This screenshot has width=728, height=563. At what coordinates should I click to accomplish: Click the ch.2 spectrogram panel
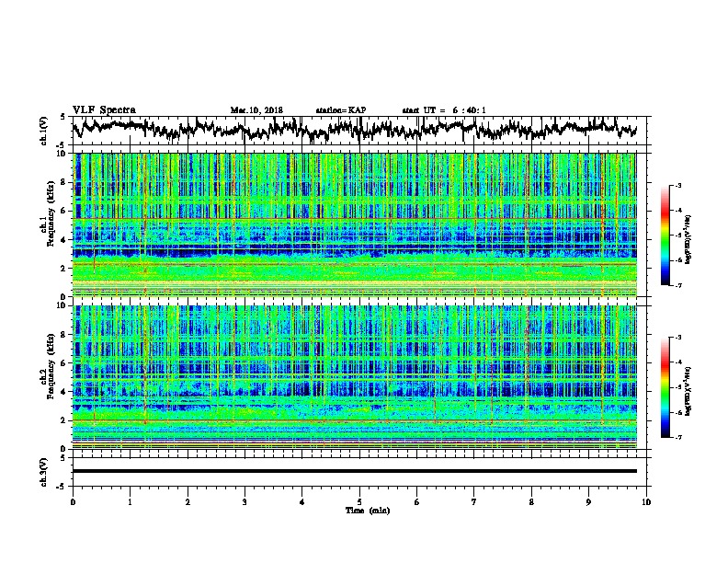click(355, 377)
